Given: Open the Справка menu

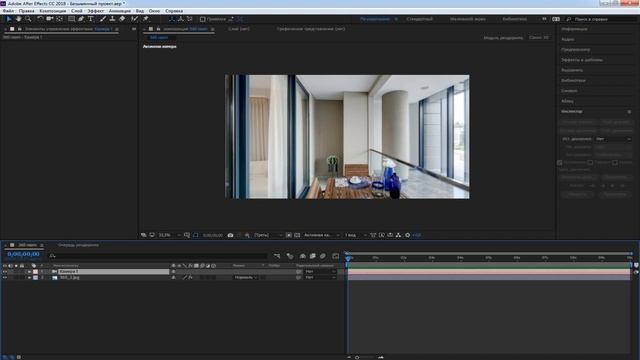Looking at the screenshot, I should [x=174, y=11].
